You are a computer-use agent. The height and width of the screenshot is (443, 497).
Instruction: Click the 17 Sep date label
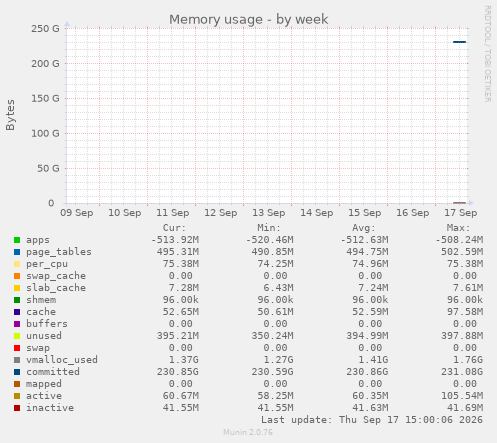click(x=461, y=213)
